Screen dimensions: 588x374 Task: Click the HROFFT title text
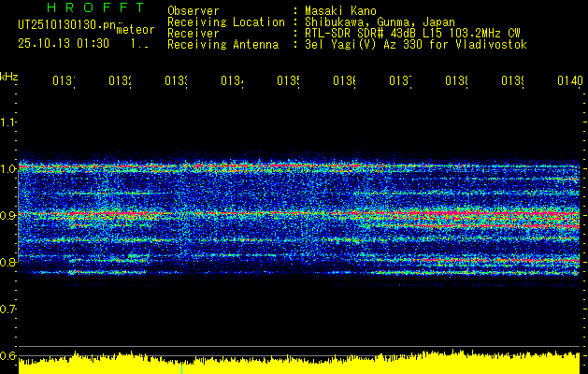click(95, 7)
